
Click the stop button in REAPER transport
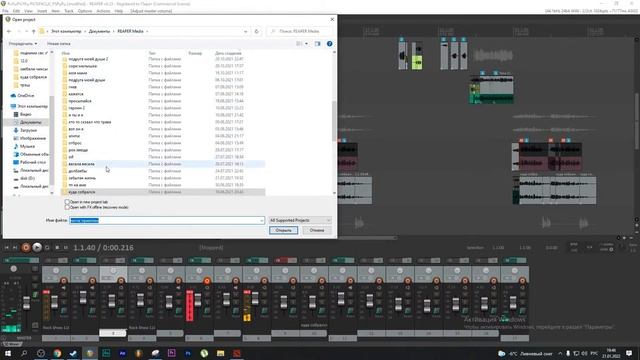[57, 247]
